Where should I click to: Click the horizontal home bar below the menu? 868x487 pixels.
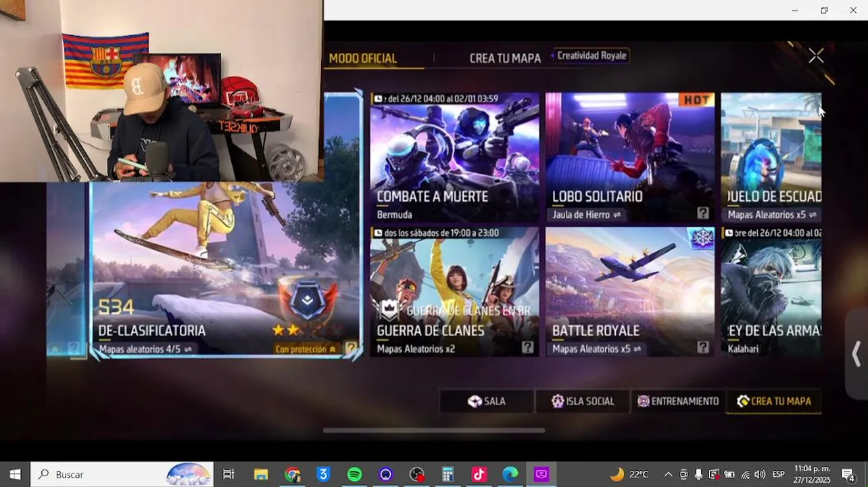[434, 430]
